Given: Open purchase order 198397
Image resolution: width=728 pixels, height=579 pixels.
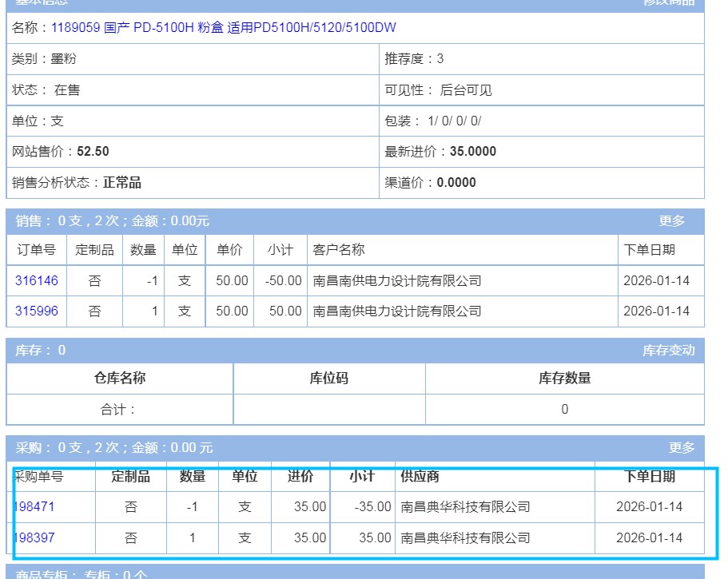Looking at the screenshot, I should pyautogui.click(x=35, y=537).
